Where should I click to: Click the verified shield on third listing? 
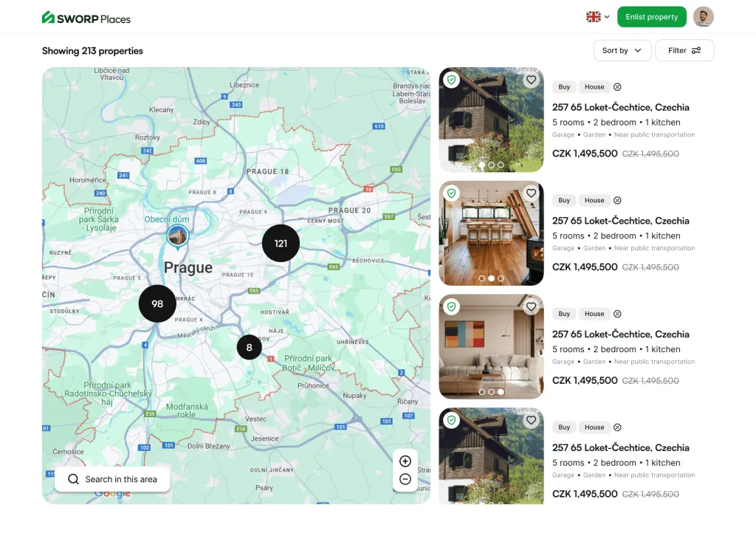(x=452, y=306)
